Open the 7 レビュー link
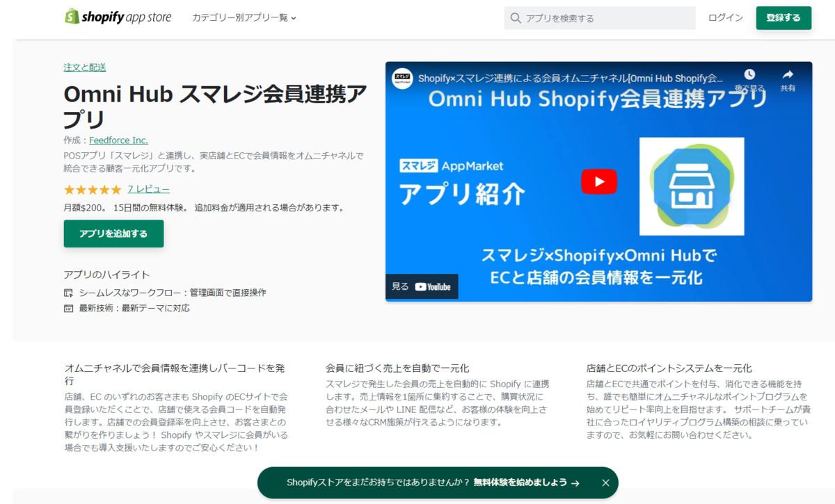 (x=149, y=189)
